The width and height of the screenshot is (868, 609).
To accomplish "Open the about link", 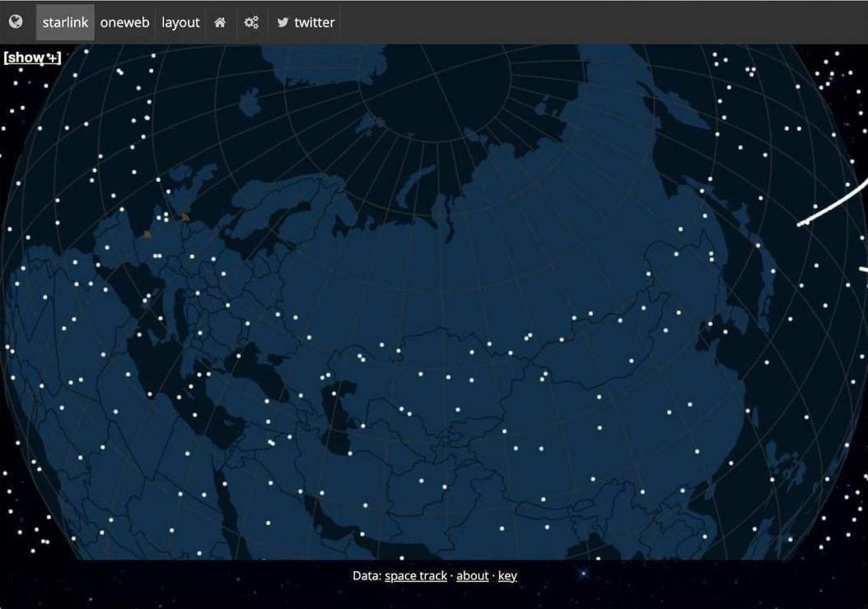I will coord(472,576).
